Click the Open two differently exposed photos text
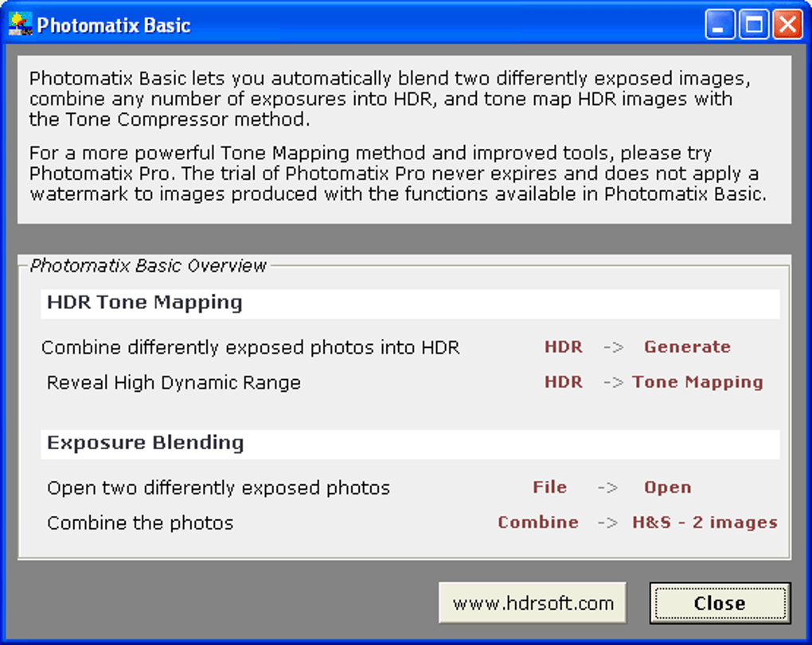The height and width of the screenshot is (645, 812). click(218, 487)
